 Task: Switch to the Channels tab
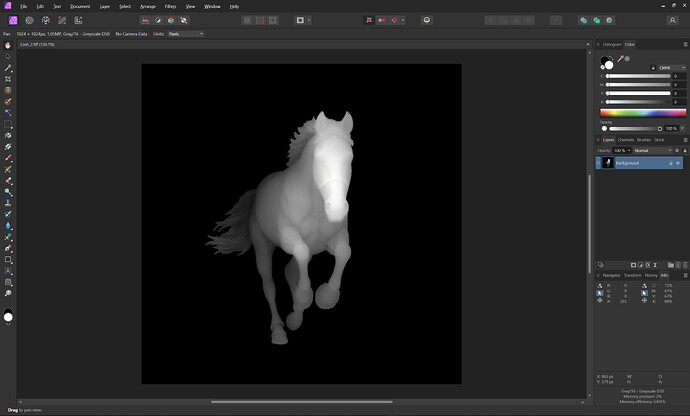pos(626,140)
